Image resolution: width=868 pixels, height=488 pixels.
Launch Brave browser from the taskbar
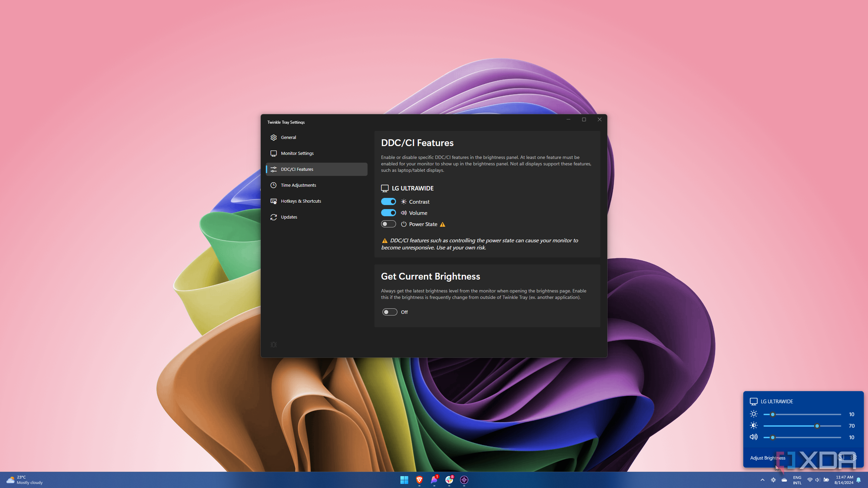pyautogui.click(x=419, y=480)
